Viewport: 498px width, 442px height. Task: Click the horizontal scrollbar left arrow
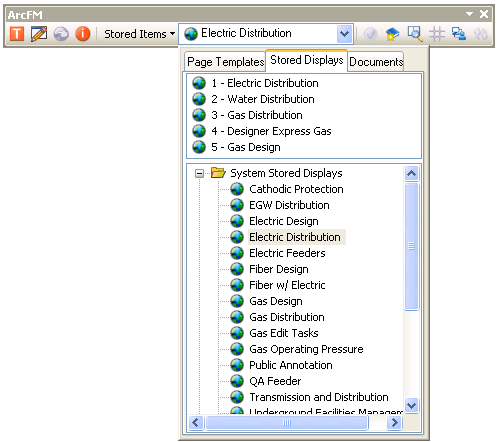[196, 423]
